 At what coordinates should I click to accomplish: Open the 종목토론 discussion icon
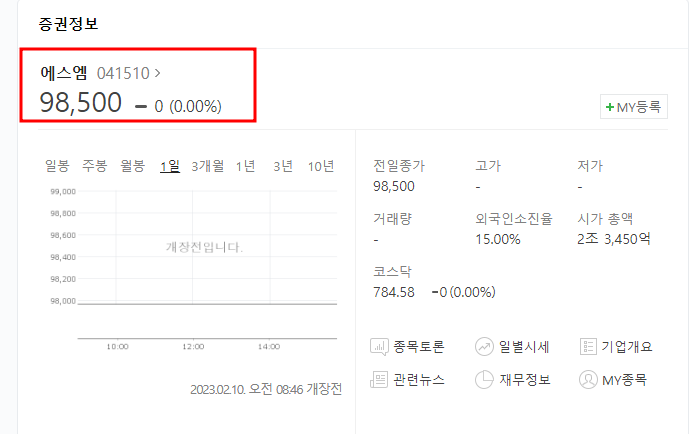coord(379,347)
